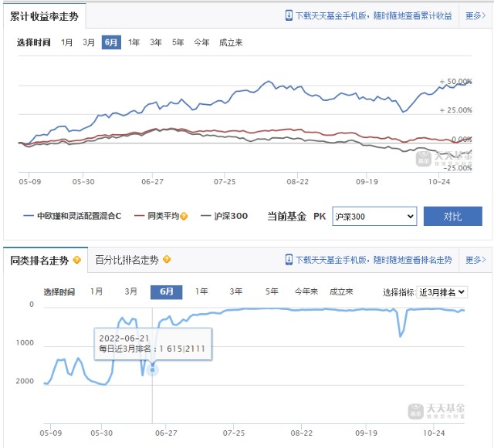Click the help icon beside 同类平均 legend

(184, 216)
